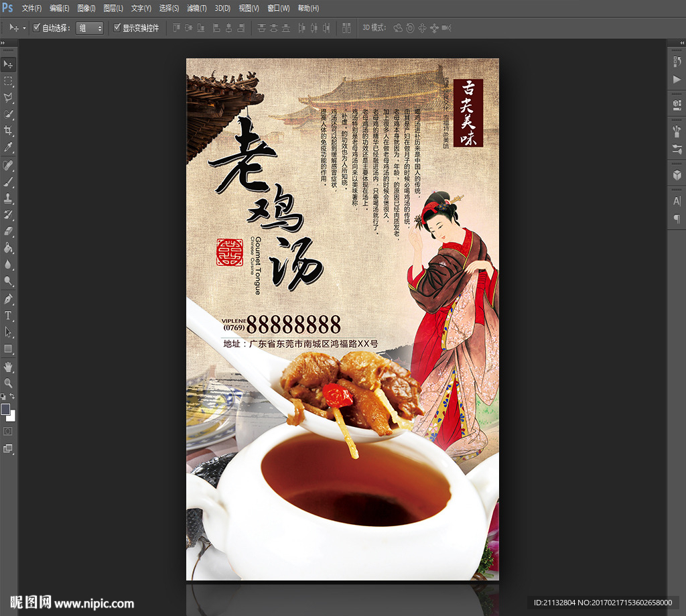
Task: Select the Paint Bucket tool
Action: tap(8, 248)
